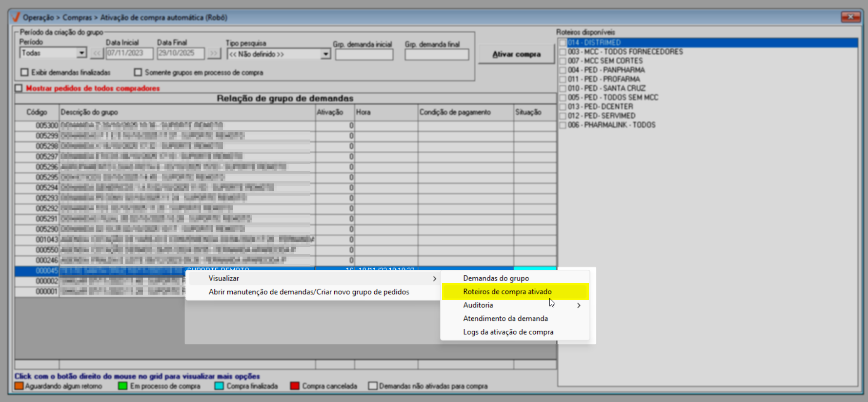Focus the Data Inicial date field
The height and width of the screenshot is (402, 868).
pyautogui.click(x=129, y=53)
